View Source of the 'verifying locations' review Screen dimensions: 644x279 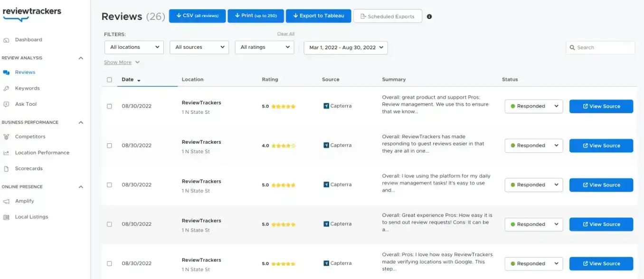601,264
